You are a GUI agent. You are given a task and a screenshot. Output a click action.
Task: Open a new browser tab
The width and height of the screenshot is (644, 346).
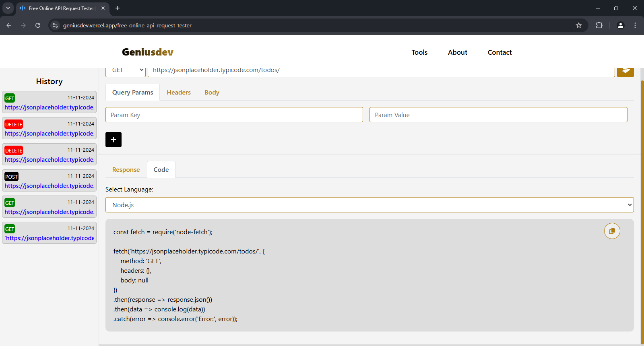[x=118, y=8]
